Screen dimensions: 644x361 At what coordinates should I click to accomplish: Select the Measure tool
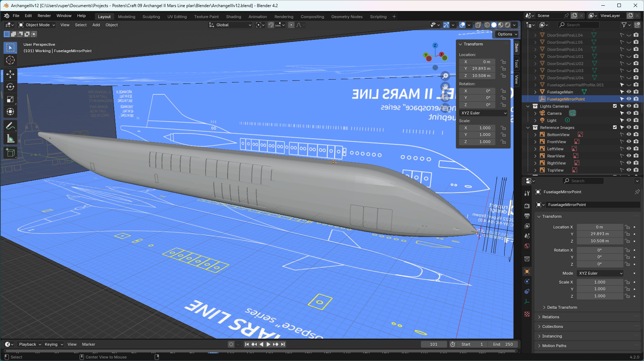[x=10, y=139]
